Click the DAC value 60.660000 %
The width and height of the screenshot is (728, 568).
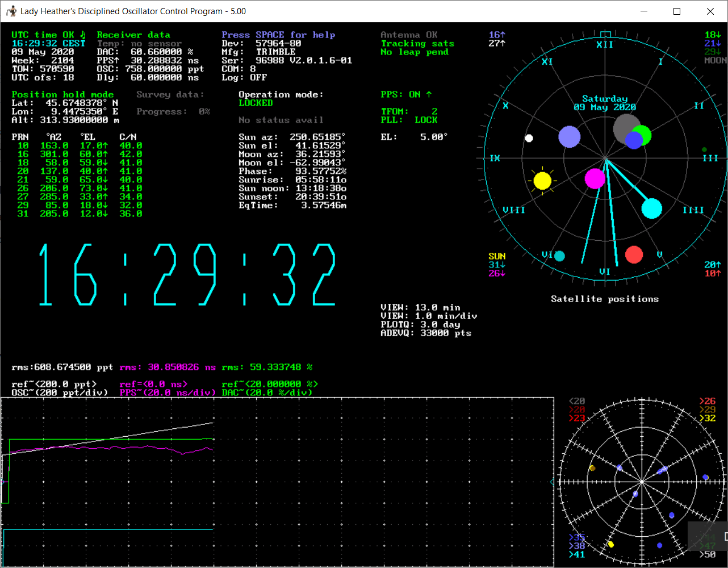pyautogui.click(x=162, y=52)
